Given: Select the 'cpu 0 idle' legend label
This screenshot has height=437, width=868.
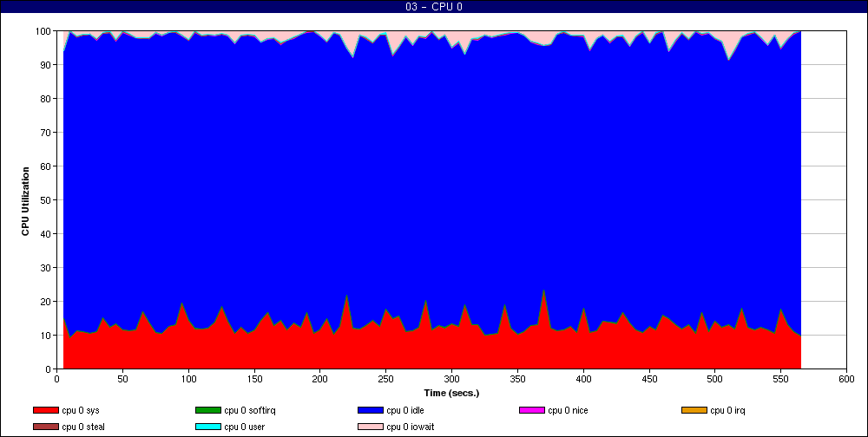Looking at the screenshot, I should (x=405, y=410).
